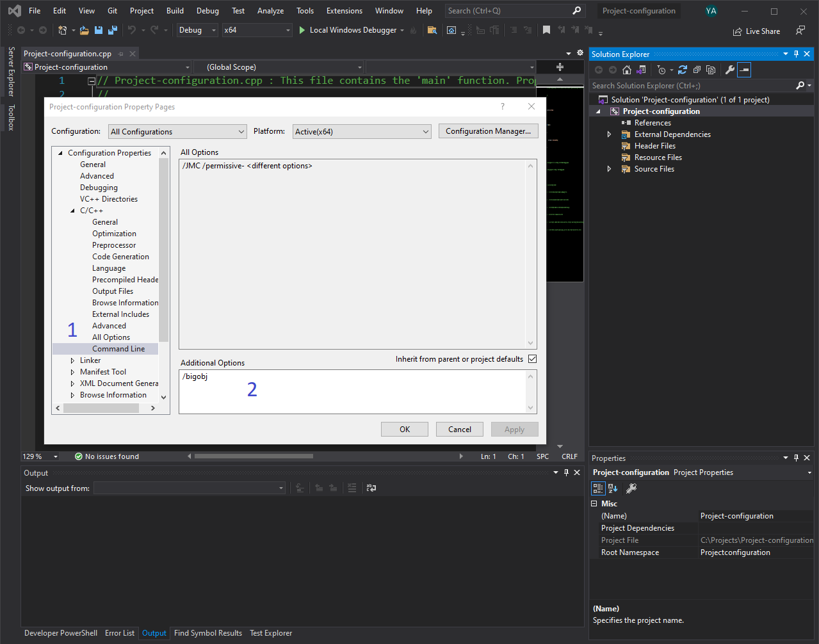Open the Configuration dropdown showing All Configurations
The image size is (819, 644).
177,131
